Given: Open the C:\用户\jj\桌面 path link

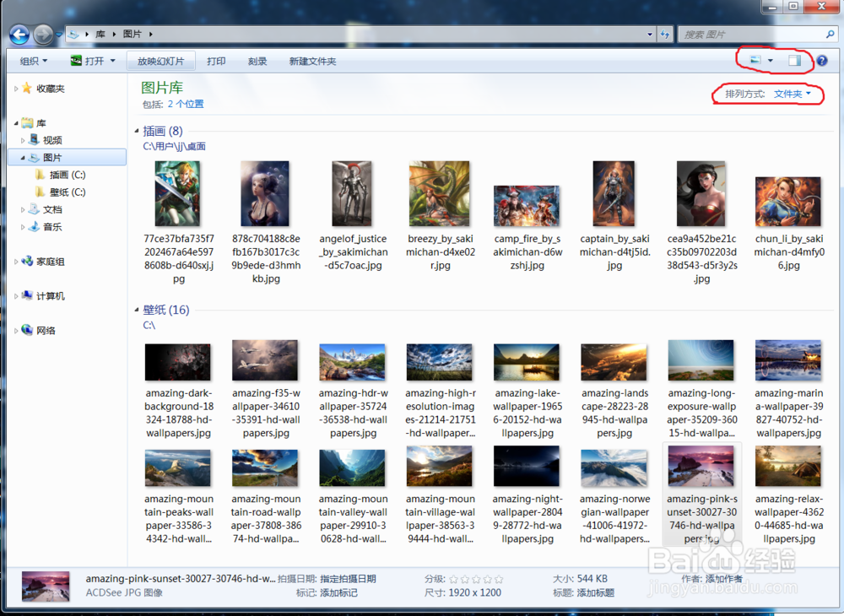Looking at the screenshot, I should click(x=175, y=146).
